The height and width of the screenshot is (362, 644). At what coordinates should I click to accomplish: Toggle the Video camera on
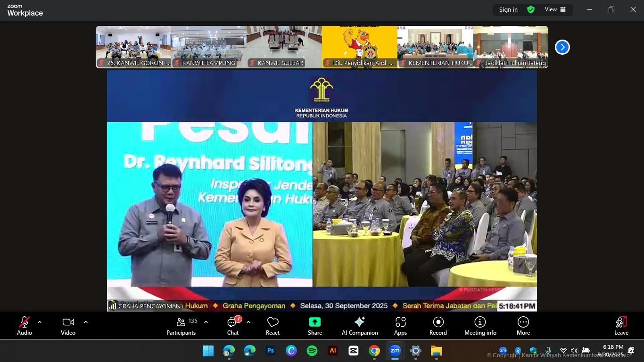point(68,326)
